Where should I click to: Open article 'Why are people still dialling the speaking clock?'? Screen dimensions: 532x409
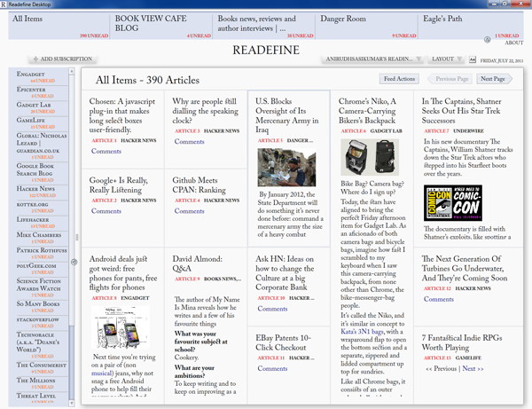[206, 111]
